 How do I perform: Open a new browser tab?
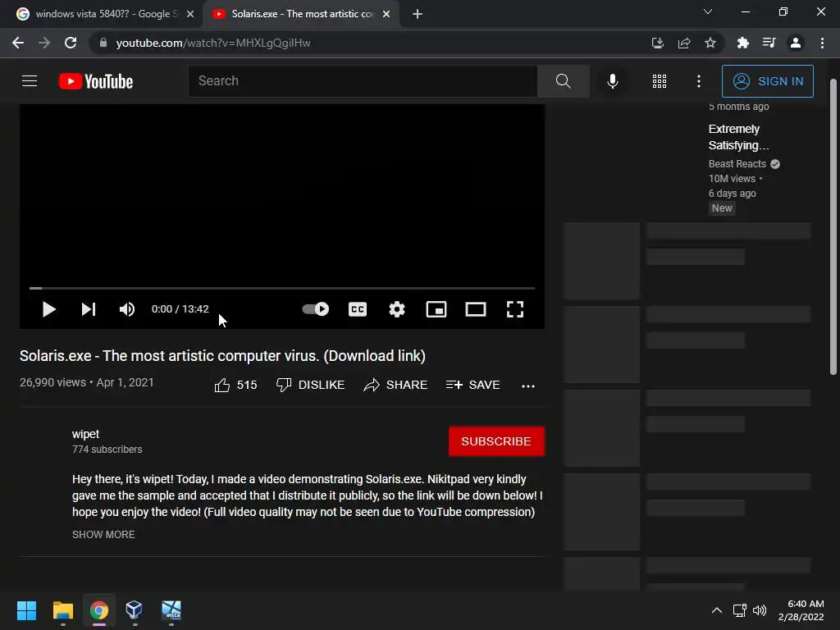[x=418, y=14]
